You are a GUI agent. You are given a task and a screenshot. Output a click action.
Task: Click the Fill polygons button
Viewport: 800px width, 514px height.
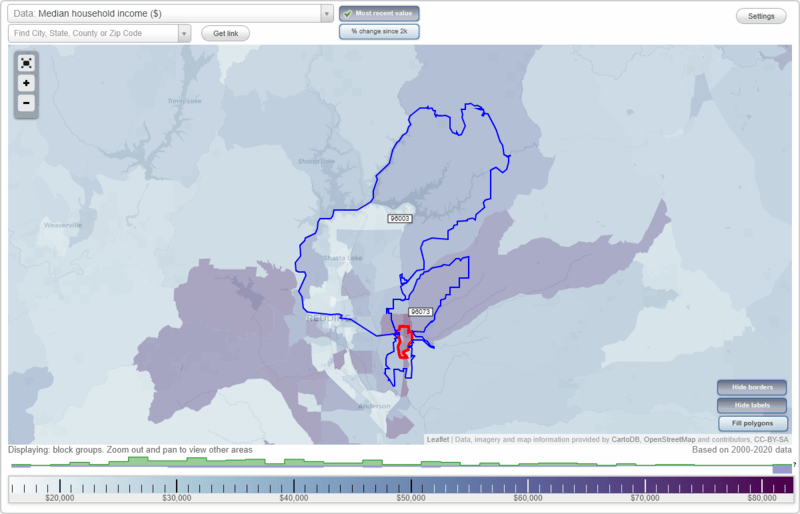753,423
